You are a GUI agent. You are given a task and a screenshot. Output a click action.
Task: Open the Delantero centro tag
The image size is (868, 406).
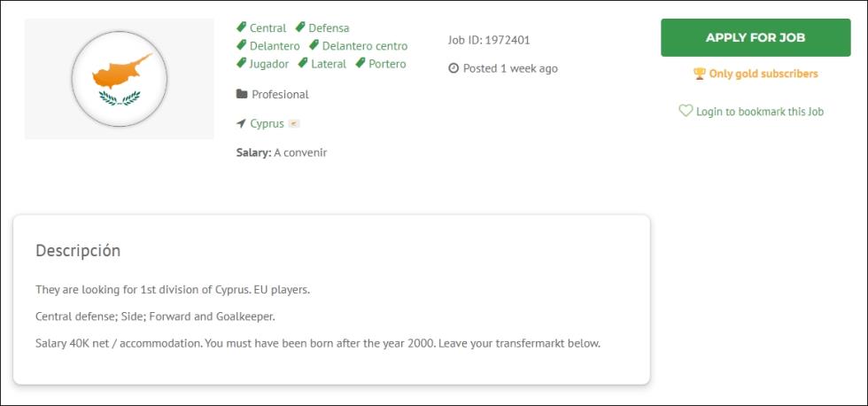pyautogui.click(x=365, y=45)
